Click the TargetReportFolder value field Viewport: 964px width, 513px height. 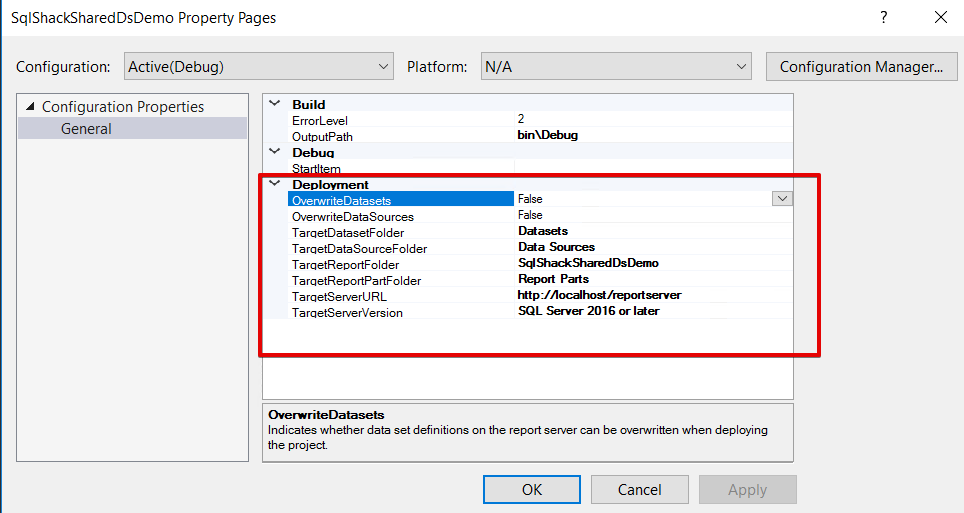652,263
